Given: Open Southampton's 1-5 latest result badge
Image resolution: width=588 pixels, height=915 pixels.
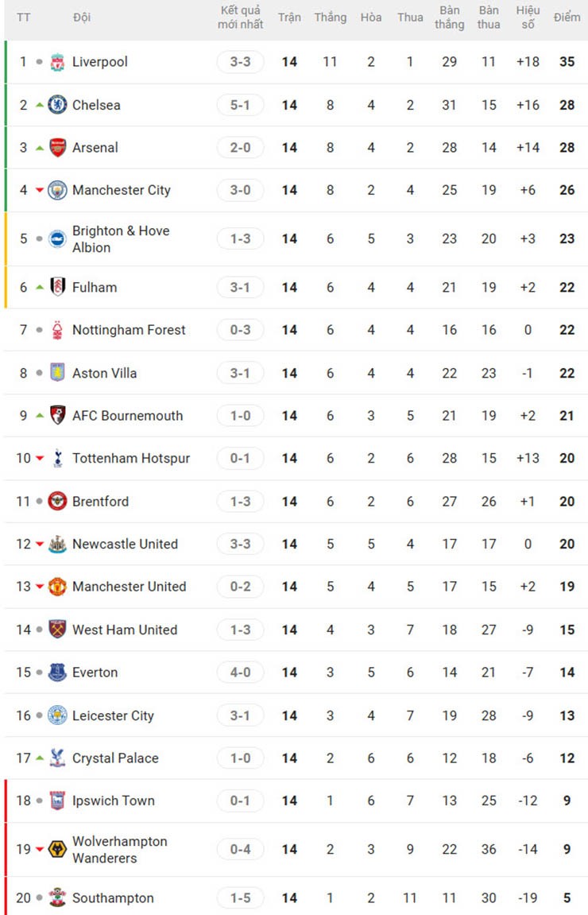Looking at the screenshot, I should pos(240,898).
